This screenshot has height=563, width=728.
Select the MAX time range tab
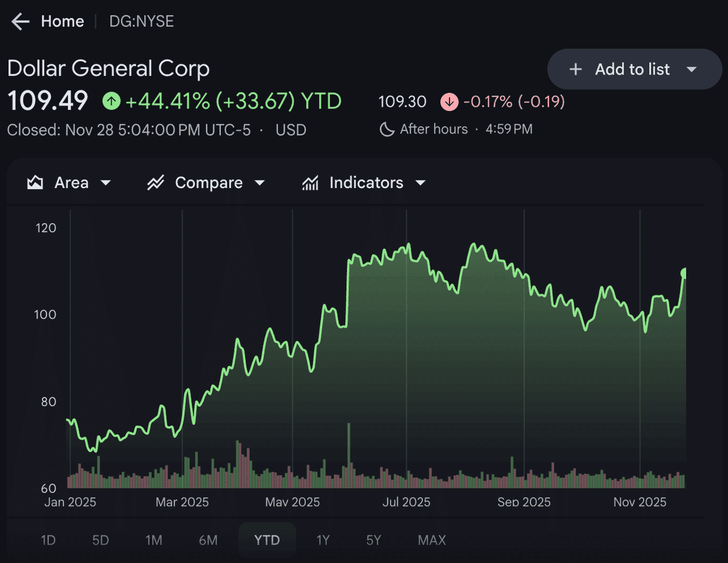[432, 539]
